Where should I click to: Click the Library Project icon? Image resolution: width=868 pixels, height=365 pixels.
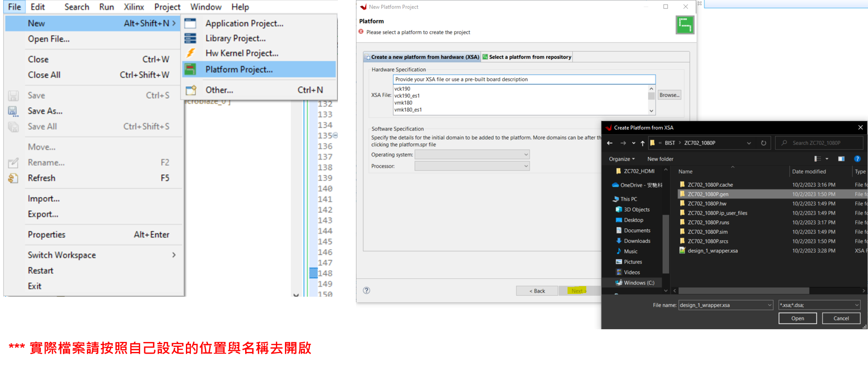point(190,38)
